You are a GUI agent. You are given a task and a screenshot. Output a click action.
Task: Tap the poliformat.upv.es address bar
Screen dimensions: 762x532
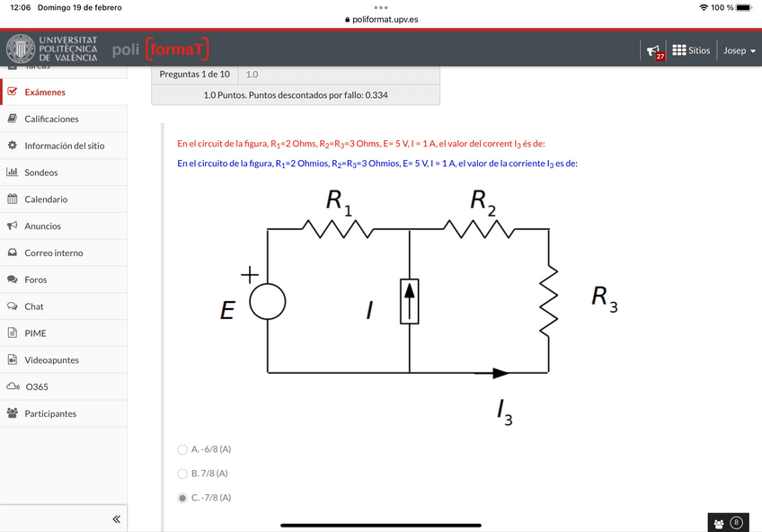pos(381,19)
